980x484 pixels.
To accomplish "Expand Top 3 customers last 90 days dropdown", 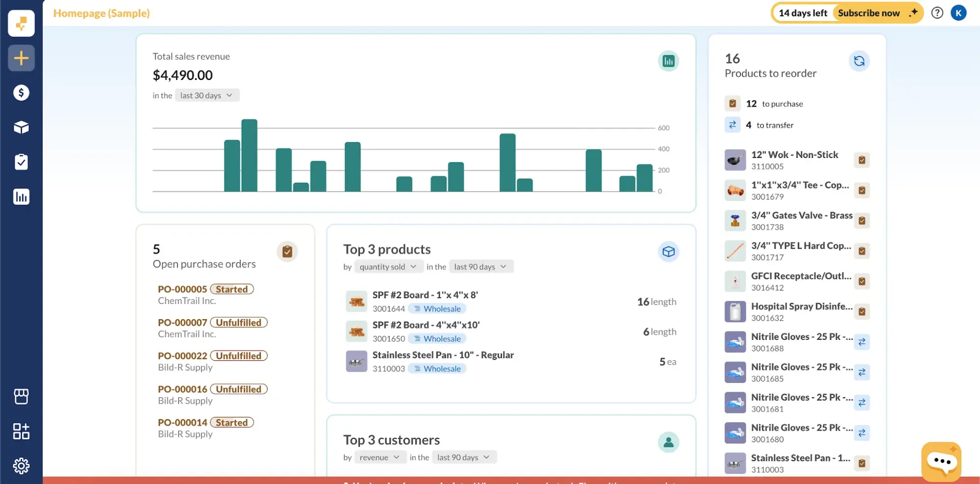I will [464, 457].
